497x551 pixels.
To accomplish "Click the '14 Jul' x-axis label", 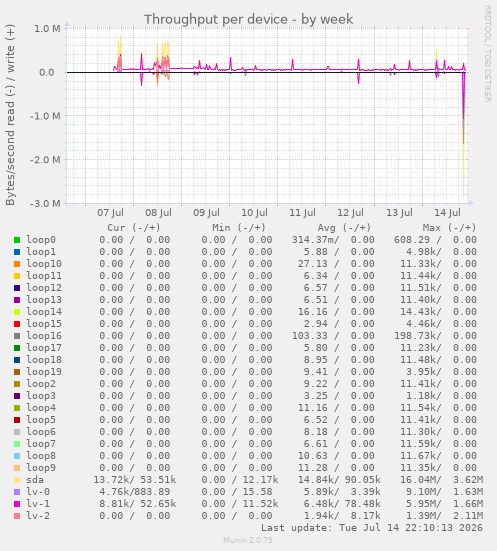I will 447,213.
